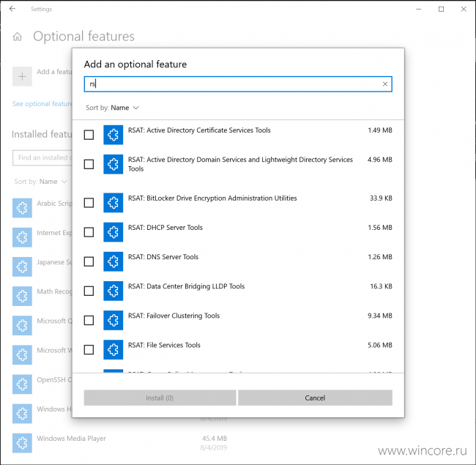Viewport: 476px width, 465px height.
Task: Open Sort by Name dropdown in dialog
Action: [112, 108]
